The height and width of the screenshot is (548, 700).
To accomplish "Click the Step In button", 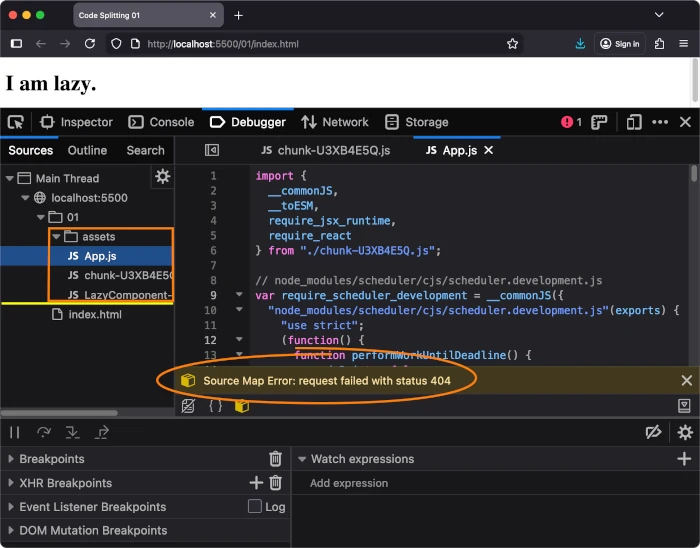I will (x=72, y=432).
